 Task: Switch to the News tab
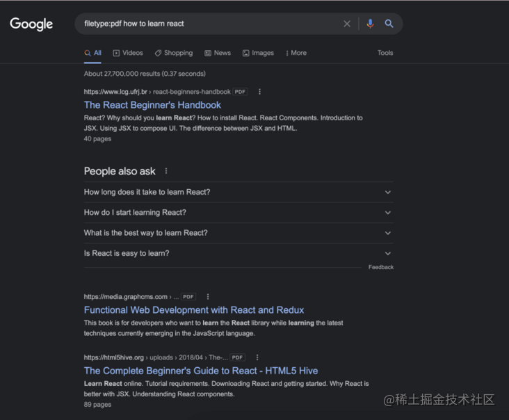tap(218, 53)
